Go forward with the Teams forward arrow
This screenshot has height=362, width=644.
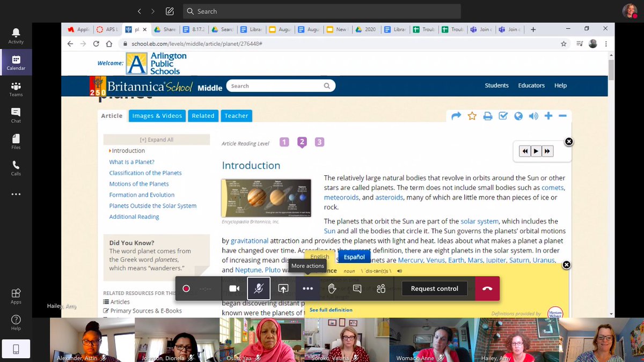pyautogui.click(x=153, y=11)
